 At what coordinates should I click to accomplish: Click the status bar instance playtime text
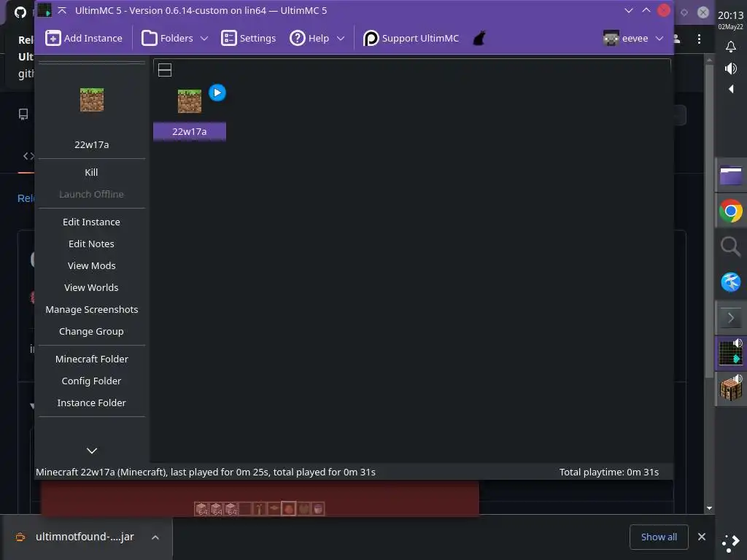tap(206, 472)
